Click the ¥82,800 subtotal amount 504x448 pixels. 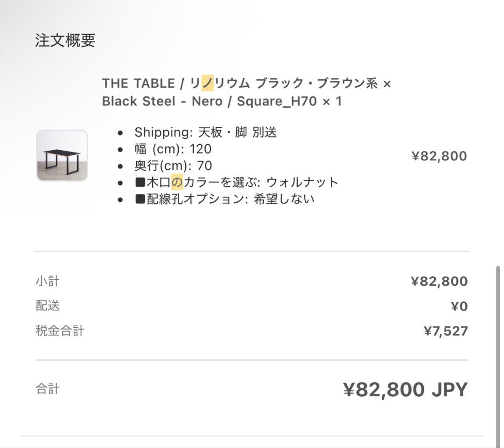(439, 281)
